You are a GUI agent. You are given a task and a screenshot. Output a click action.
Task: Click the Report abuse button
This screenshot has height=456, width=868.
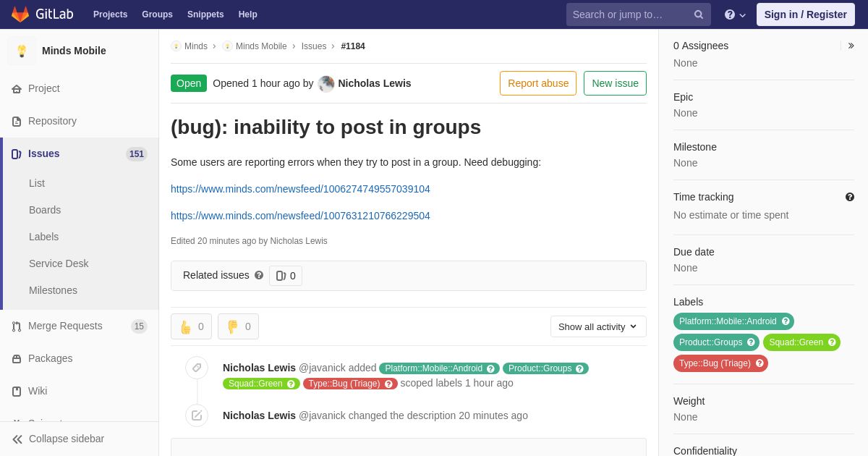[538, 83]
